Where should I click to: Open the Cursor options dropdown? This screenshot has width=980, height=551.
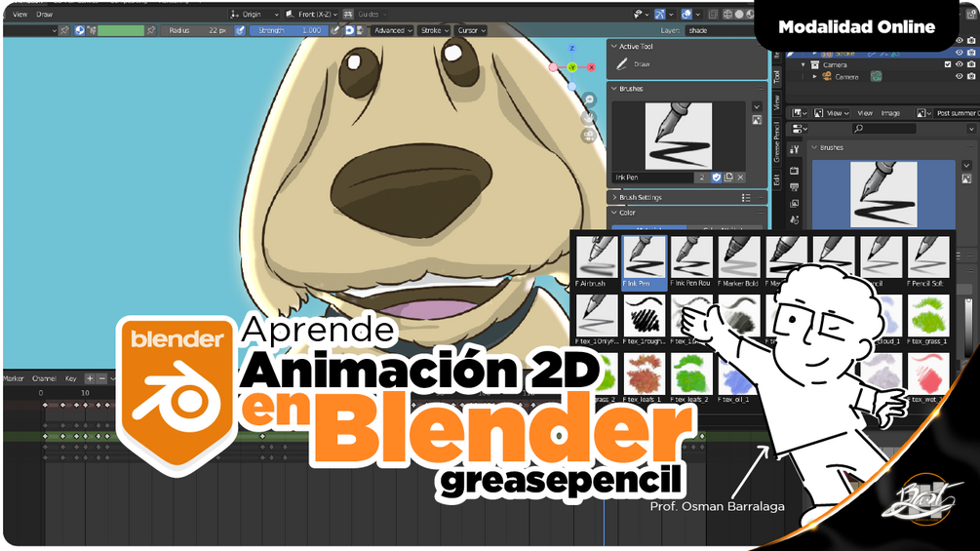pos(471,30)
